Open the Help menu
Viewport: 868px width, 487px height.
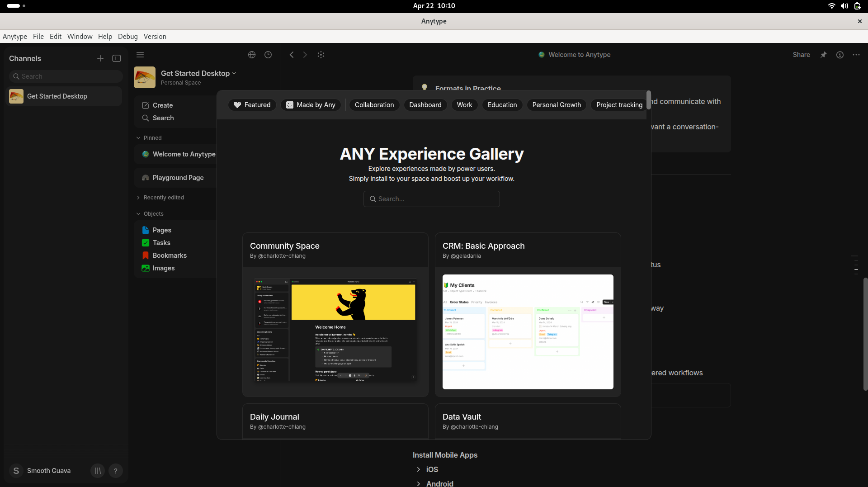point(105,37)
